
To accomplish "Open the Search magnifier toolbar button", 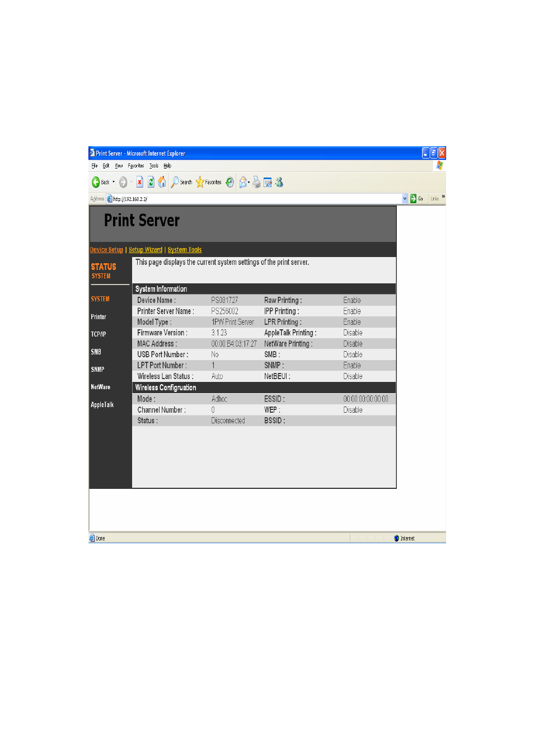I will 181,182.
